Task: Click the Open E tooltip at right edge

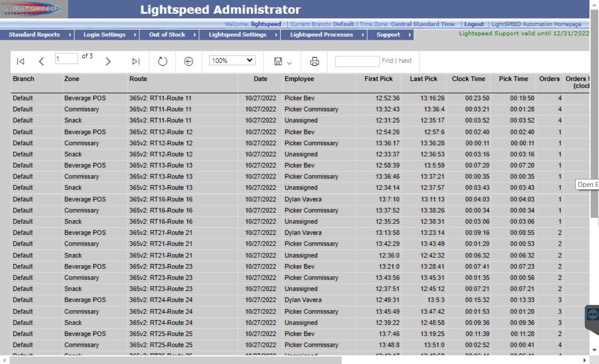Action: click(x=587, y=184)
